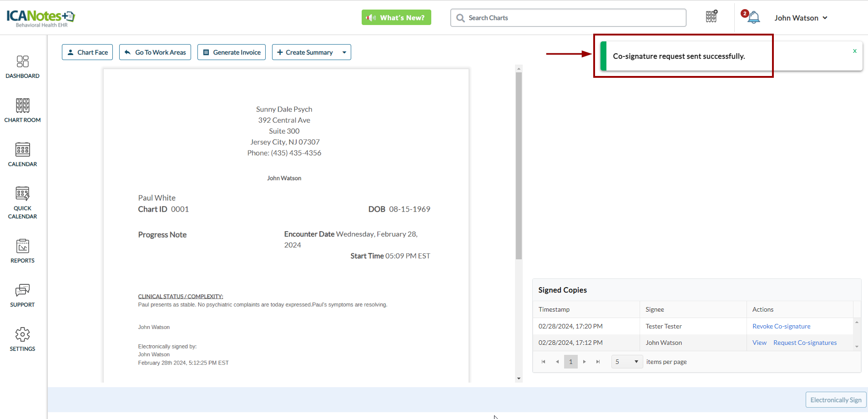
Task: Go to last page of Signed Copies
Action: click(598, 362)
